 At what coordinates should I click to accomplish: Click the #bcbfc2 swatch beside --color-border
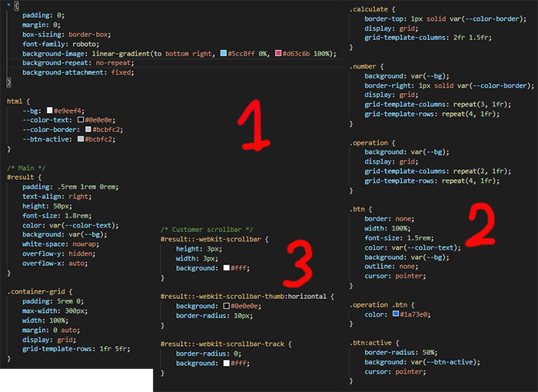[x=88, y=129]
